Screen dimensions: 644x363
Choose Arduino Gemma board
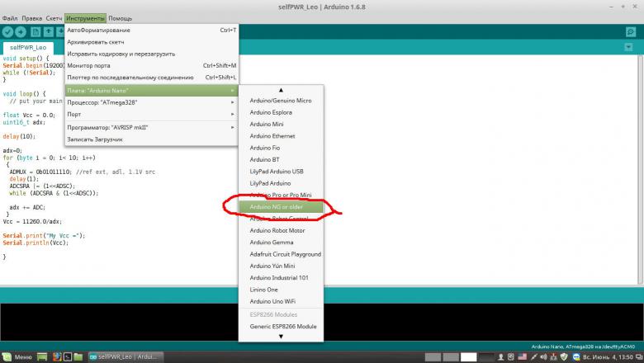[x=281, y=243]
